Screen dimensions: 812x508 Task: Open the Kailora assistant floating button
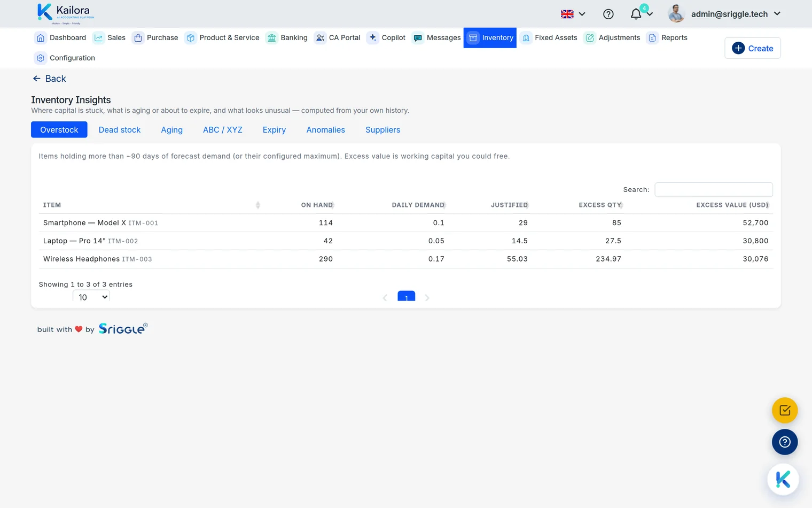coord(783,480)
